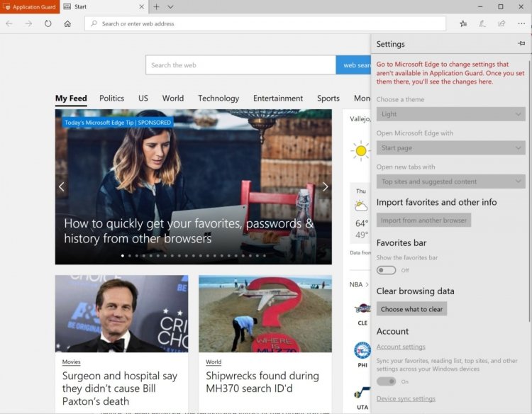
Task: Switch to the Technology feed tab
Action: (218, 99)
